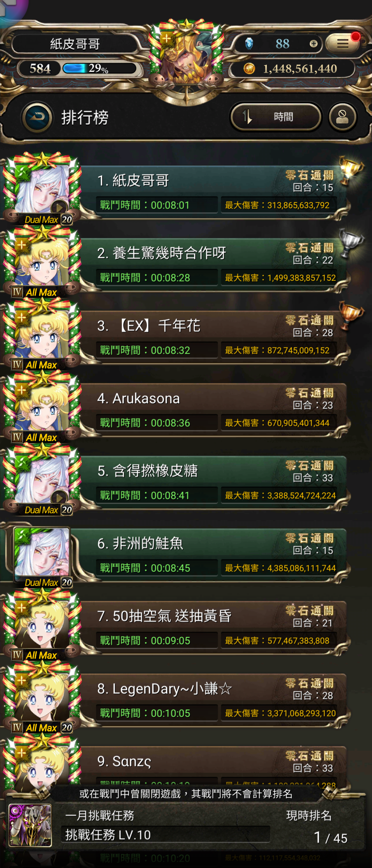The image size is (372, 868).
Task: Toggle the friends-only filter person icon
Action: tap(342, 117)
